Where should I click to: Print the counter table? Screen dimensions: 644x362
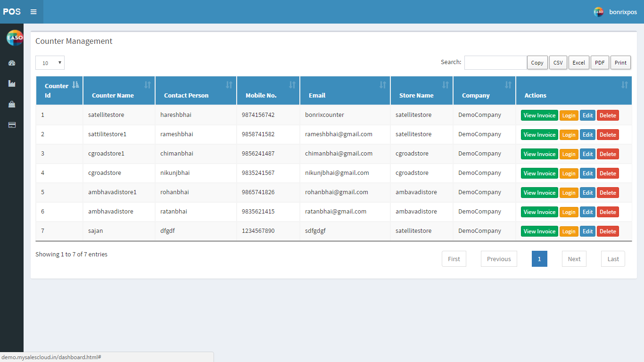pos(621,63)
